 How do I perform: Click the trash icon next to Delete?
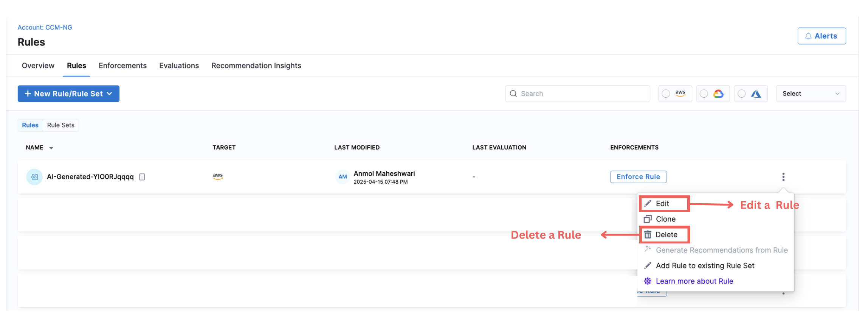pyautogui.click(x=648, y=235)
